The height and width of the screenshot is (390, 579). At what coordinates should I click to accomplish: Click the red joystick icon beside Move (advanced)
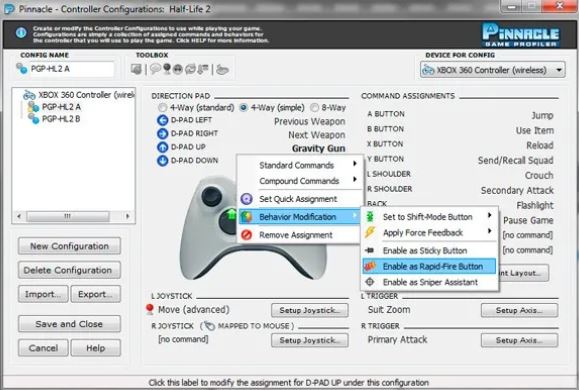pos(150,309)
